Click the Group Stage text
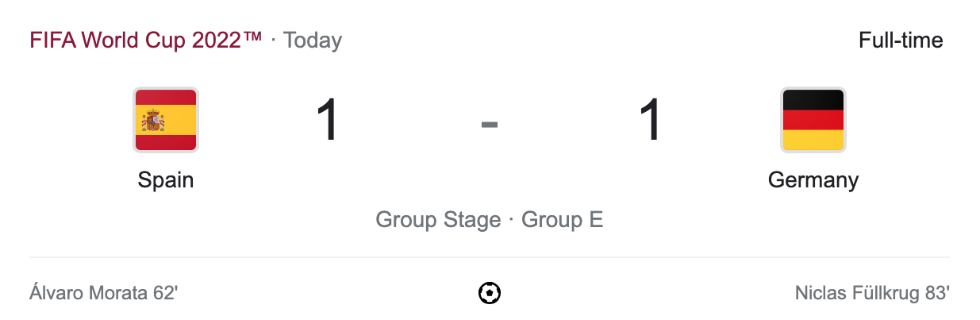Viewport: 980px width, 320px height. 438,220
